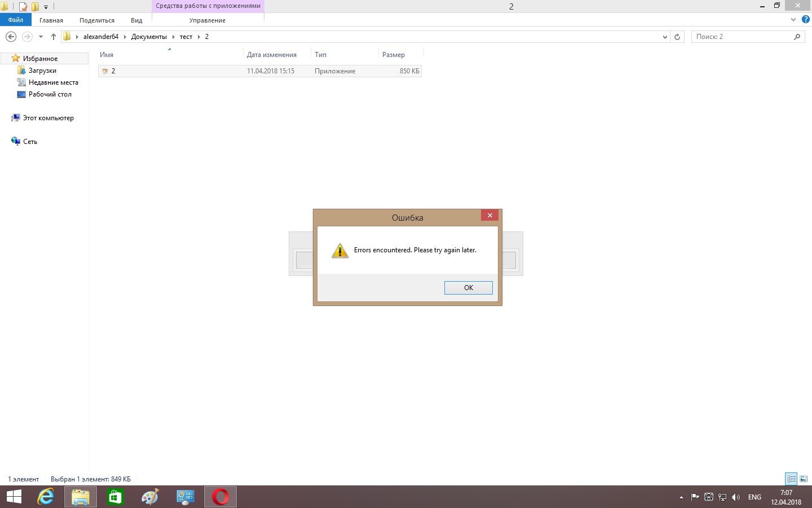Click the spider antivirus tray icon
This screenshot has height=508, width=812.
point(709,497)
